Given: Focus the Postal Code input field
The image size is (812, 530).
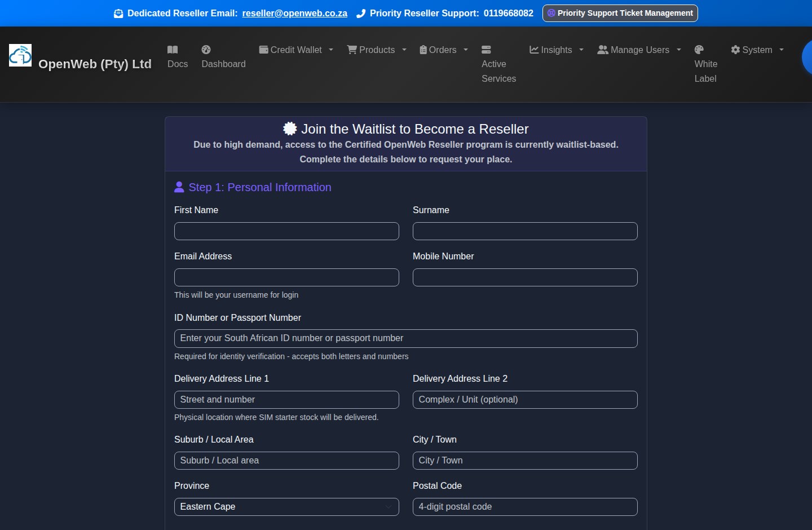Looking at the screenshot, I should click(x=525, y=507).
